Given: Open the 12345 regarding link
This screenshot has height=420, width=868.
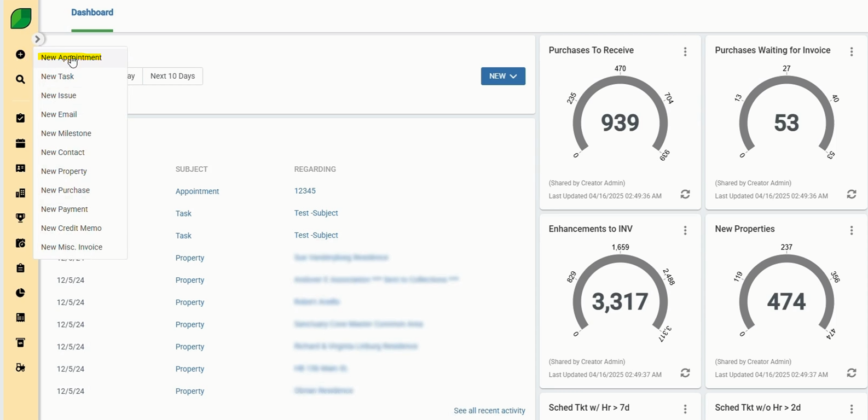Looking at the screenshot, I should click(x=305, y=191).
